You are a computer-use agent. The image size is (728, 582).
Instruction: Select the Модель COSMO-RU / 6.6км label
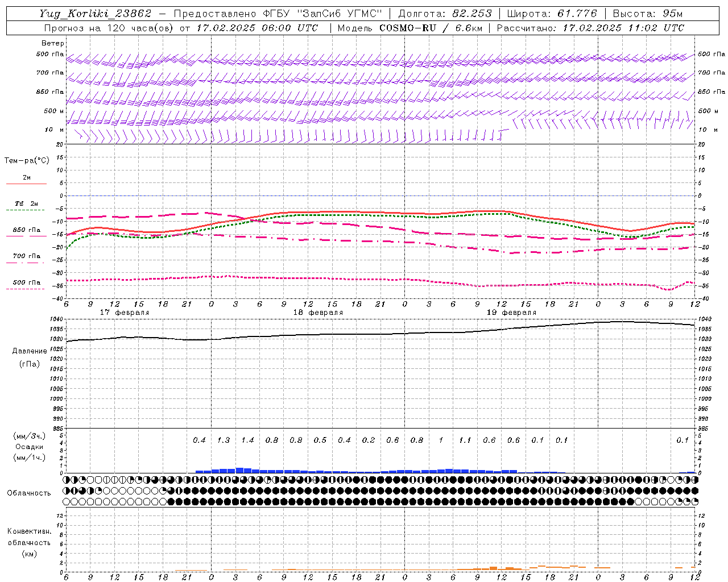pyautogui.click(x=410, y=28)
